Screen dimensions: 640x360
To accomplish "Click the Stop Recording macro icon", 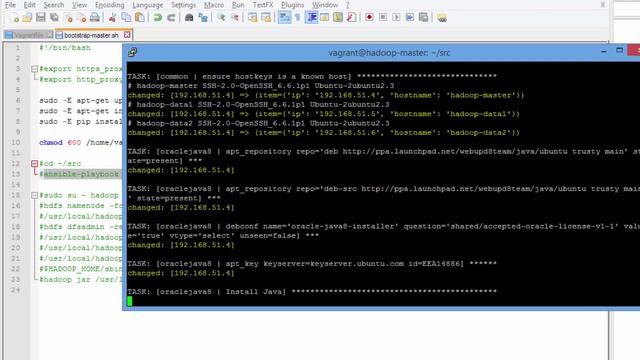I will click(x=383, y=18).
